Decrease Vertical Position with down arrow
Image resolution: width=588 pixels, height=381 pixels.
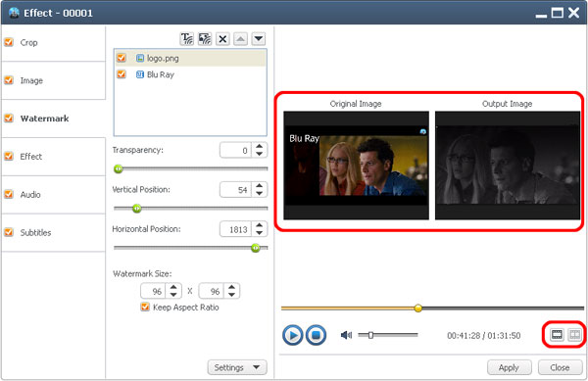259,193
